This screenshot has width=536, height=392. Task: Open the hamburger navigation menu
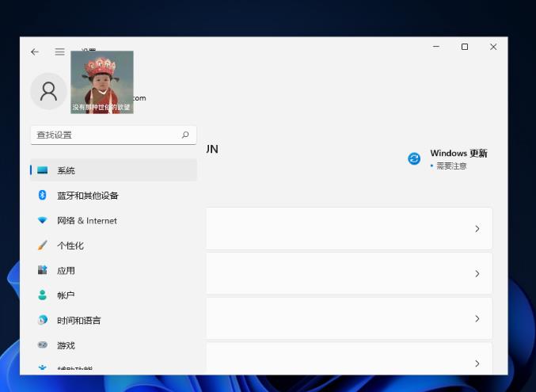(59, 51)
